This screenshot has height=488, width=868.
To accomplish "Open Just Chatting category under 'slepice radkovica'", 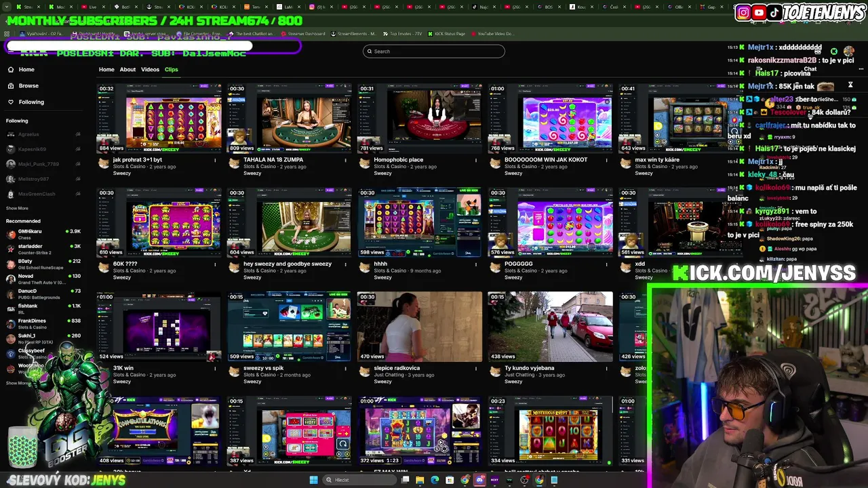I will click(x=389, y=375).
